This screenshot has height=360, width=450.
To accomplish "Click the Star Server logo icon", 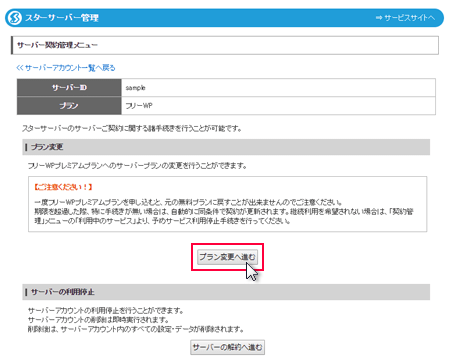I will pos(15,18).
